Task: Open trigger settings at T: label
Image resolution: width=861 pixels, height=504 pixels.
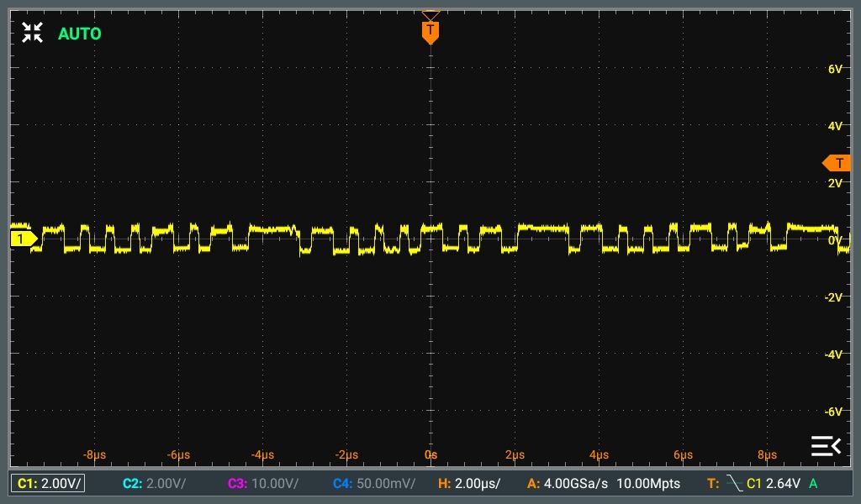Action: [x=713, y=483]
